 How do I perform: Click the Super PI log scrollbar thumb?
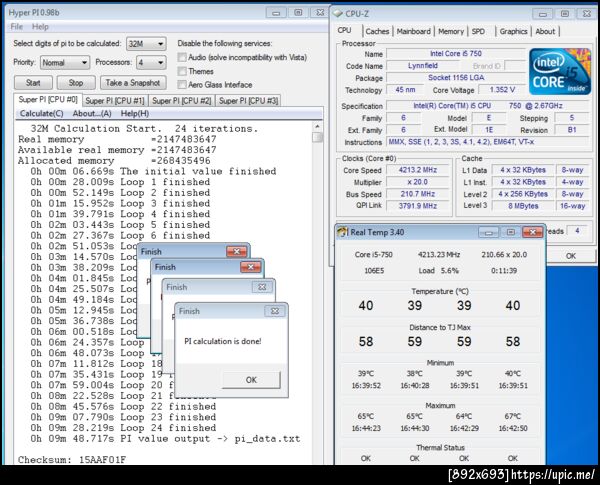(317, 137)
